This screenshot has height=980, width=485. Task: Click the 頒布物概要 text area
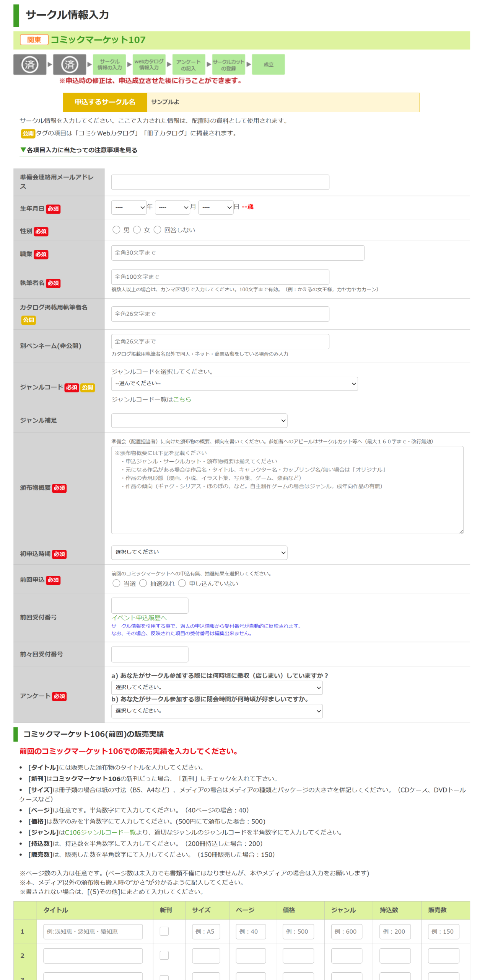[287, 490]
